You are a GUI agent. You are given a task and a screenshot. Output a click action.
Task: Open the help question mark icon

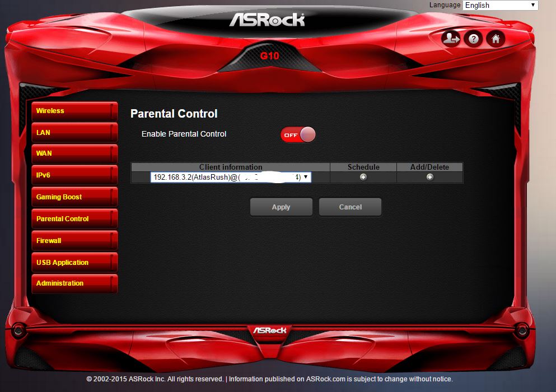pyautogui.click(x=473, y=39)
